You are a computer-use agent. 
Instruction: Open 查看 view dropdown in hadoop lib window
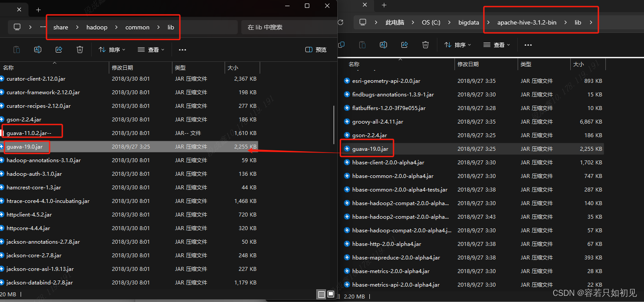click(x=151, y=50)
